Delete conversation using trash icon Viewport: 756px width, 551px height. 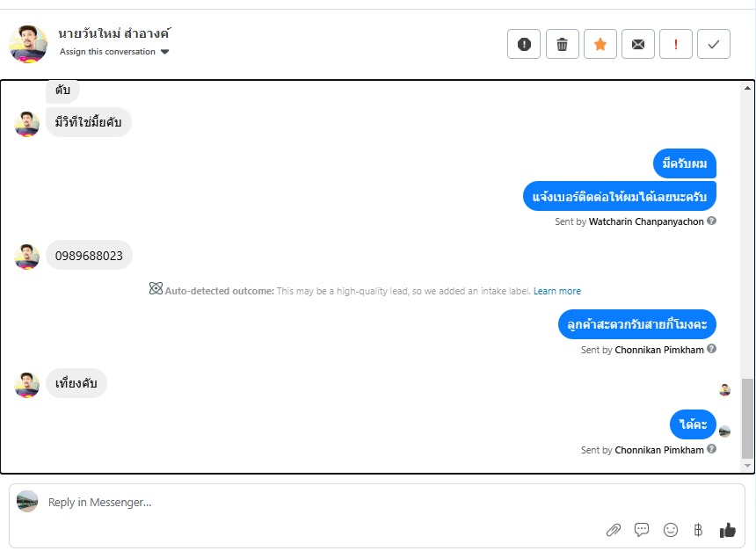click(563, 44)
